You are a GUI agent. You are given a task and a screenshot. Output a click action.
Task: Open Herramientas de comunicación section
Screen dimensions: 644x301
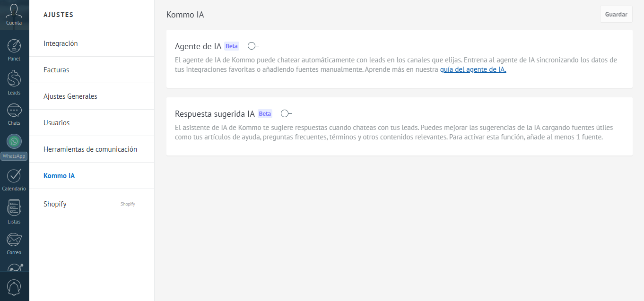(x=92, y=149)
